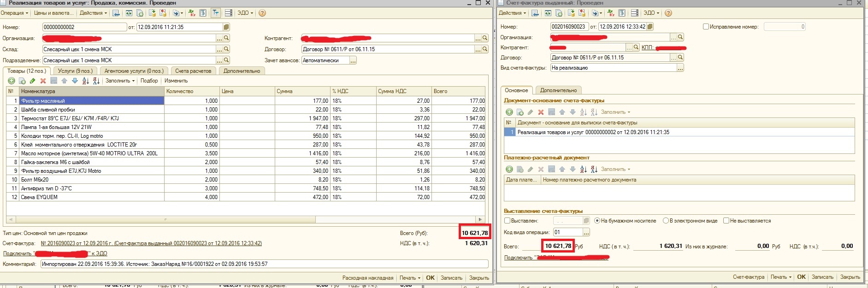Screen dimensions: 868x288
Task: Sort goods table descending Я-А
Action: pyautogui.click(x=96, y=81)
